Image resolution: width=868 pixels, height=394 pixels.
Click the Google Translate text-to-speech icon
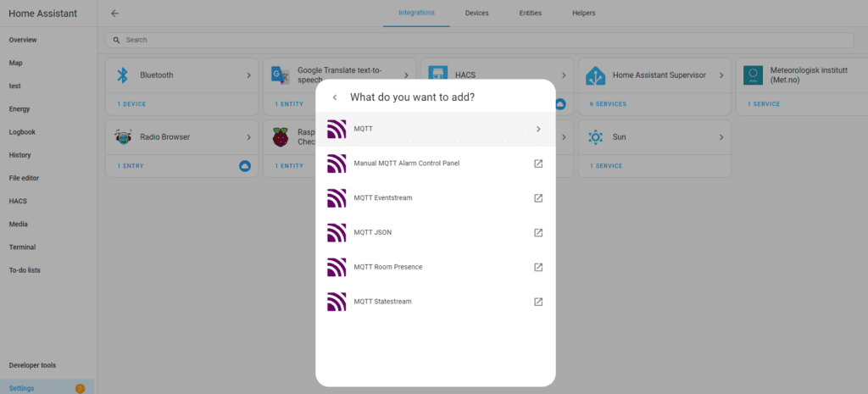coord(281,75)
